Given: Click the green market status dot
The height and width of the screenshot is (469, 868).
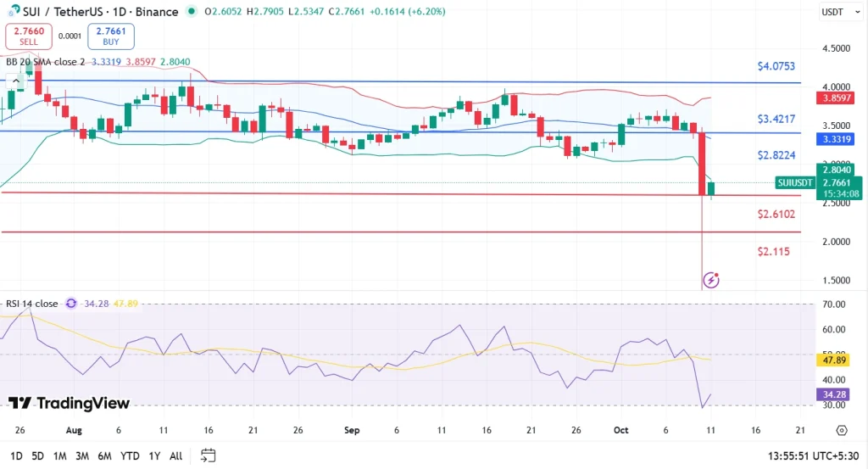Looking at the screenshot, I should (192, 12).
